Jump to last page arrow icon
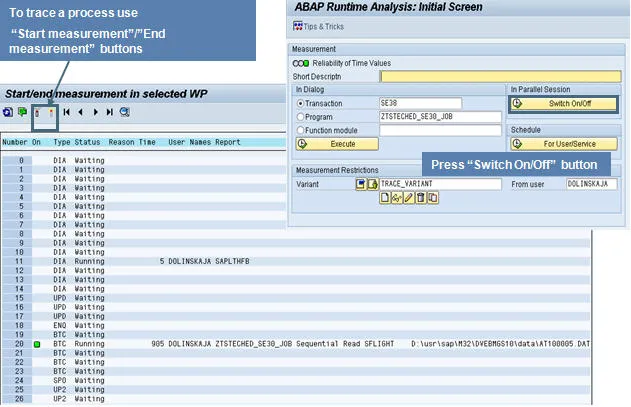Viewport: 631px width, 407px height. coord(109,112)
